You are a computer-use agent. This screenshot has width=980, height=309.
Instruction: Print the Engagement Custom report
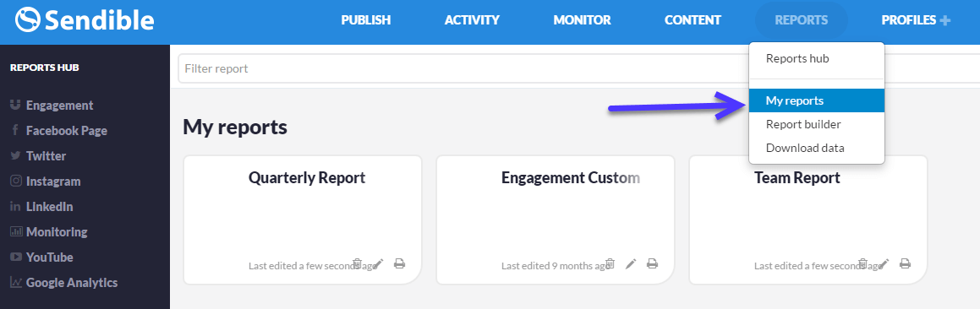652,264
